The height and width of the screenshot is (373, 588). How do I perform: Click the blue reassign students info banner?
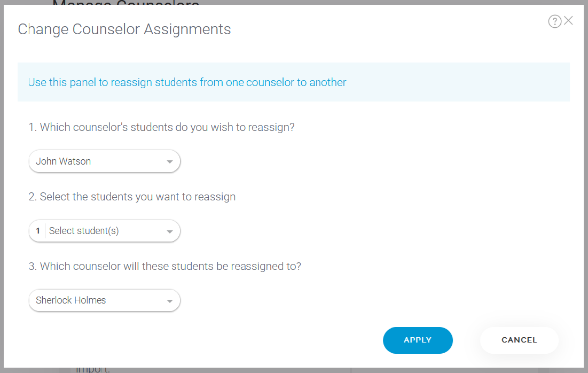click(x=294, y=82)
